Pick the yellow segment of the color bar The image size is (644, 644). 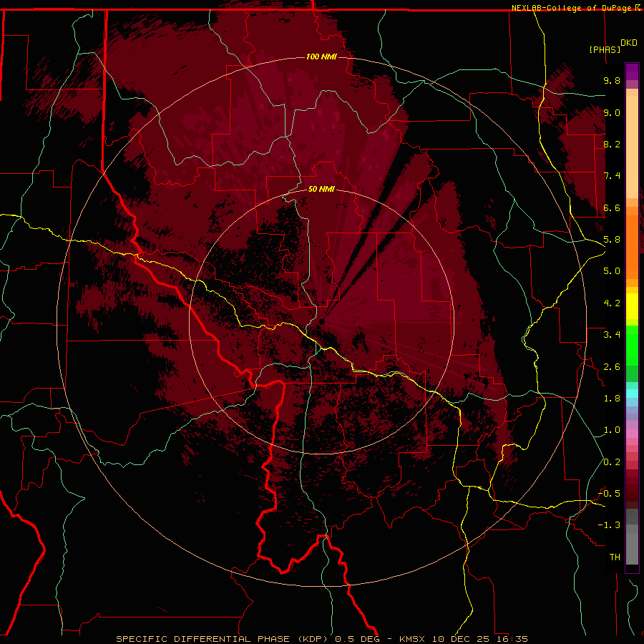click(x=632, y=306)
